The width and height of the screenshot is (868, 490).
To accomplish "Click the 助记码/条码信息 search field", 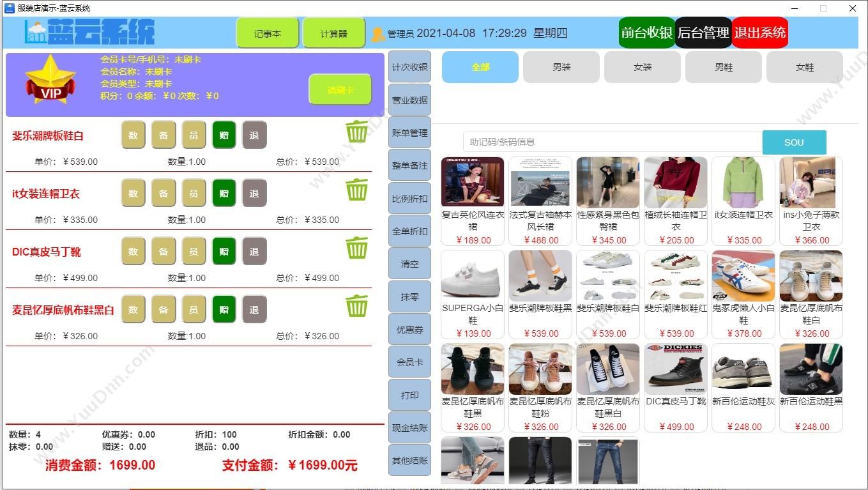I will click(613, 142).
